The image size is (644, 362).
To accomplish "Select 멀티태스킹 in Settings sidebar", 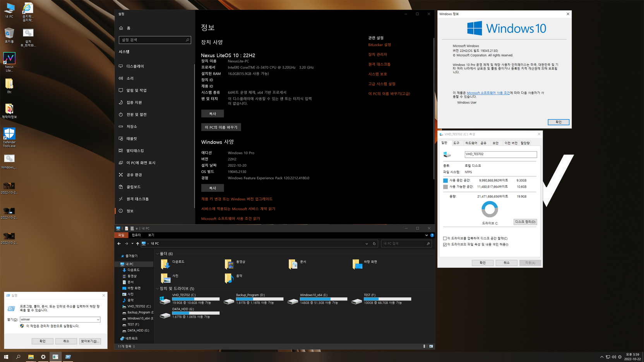I will [155, 150].
